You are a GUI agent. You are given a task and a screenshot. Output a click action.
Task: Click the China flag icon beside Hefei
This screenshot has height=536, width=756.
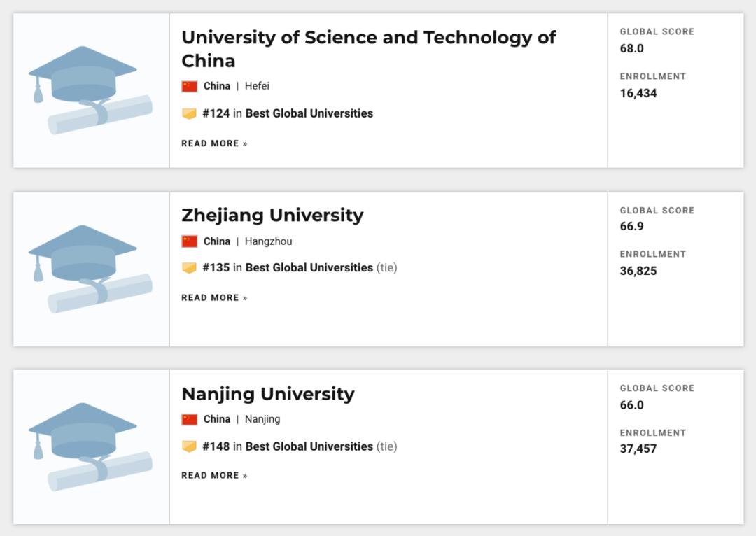pyautogui.click(x=189, y=87)
